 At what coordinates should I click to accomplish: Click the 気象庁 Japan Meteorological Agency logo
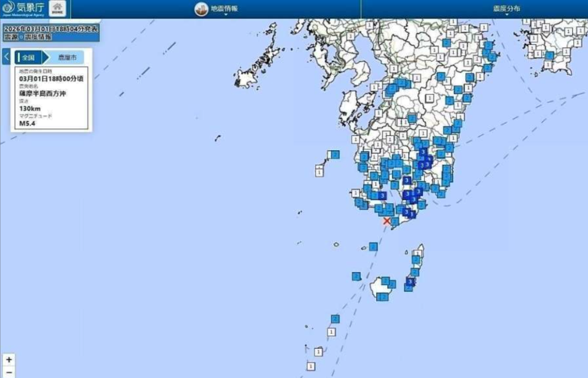tap(26, 9)
